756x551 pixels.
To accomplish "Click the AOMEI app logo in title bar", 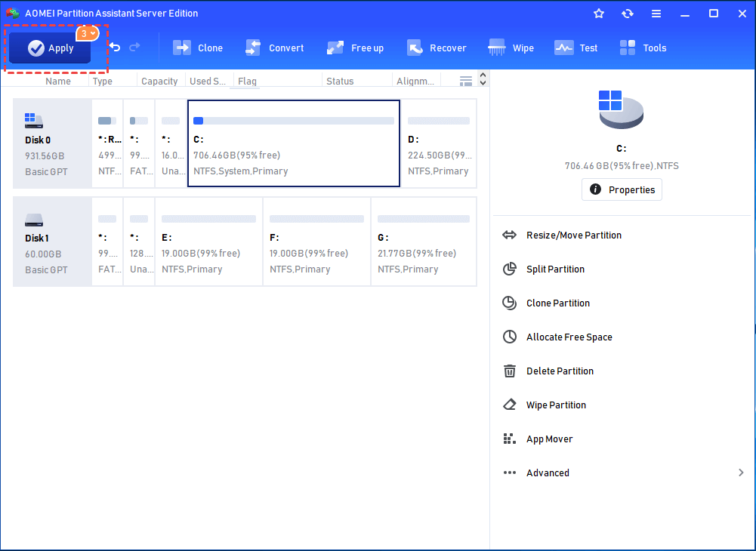I will [13, 14].
